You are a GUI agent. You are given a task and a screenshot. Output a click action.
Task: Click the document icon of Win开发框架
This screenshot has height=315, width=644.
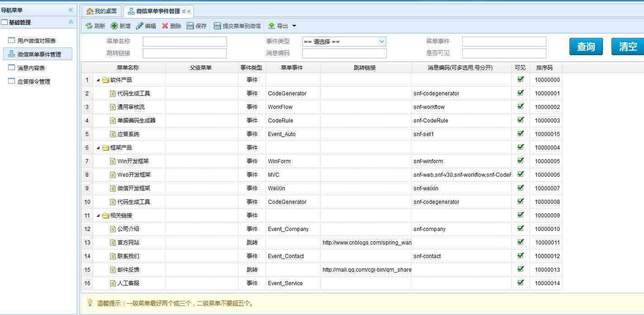coord(113,161)
